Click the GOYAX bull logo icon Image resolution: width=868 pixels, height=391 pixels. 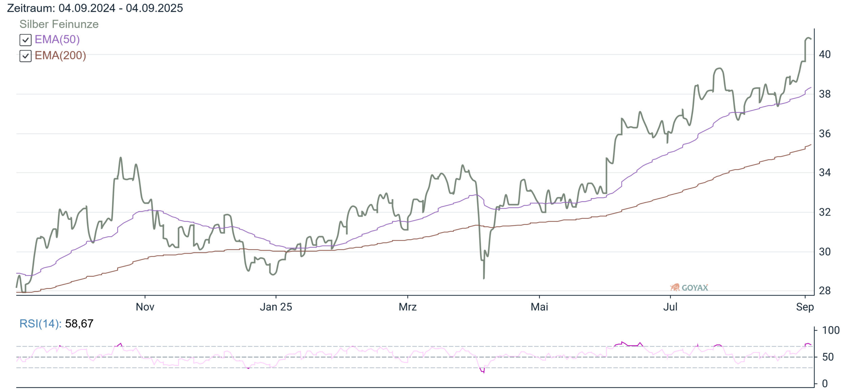click(675, 287)
